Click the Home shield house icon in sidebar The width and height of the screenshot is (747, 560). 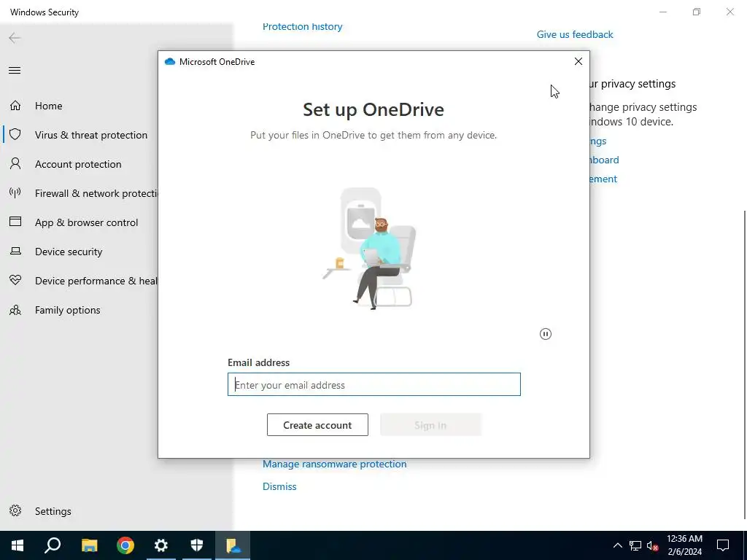15,106
